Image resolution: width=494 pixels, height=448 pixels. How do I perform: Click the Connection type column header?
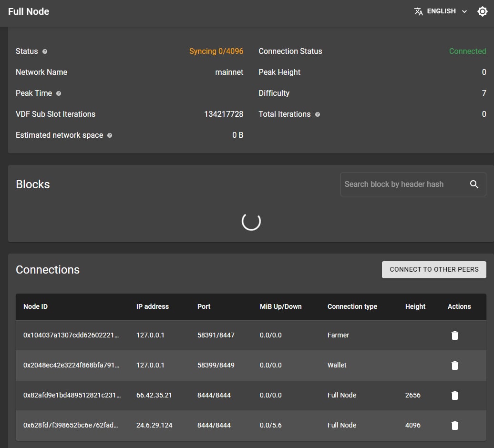352,306
